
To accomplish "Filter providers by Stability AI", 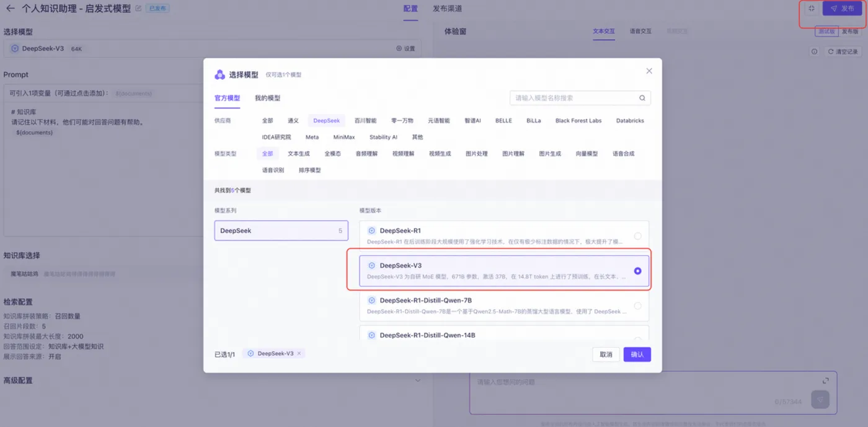I will coord(383,137).
